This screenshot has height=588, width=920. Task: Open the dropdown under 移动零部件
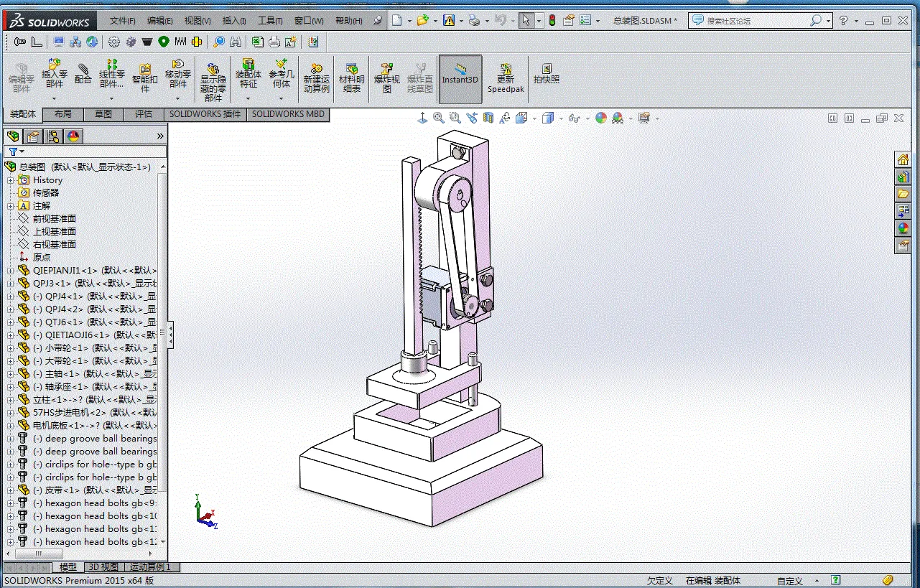pyautogui.click(x=178, y=98)
